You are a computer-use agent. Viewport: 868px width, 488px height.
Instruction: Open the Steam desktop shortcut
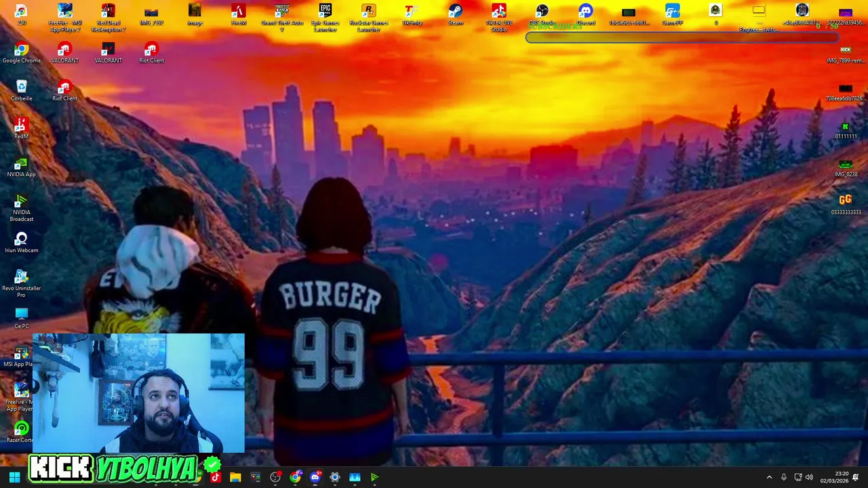coord(455,15)
